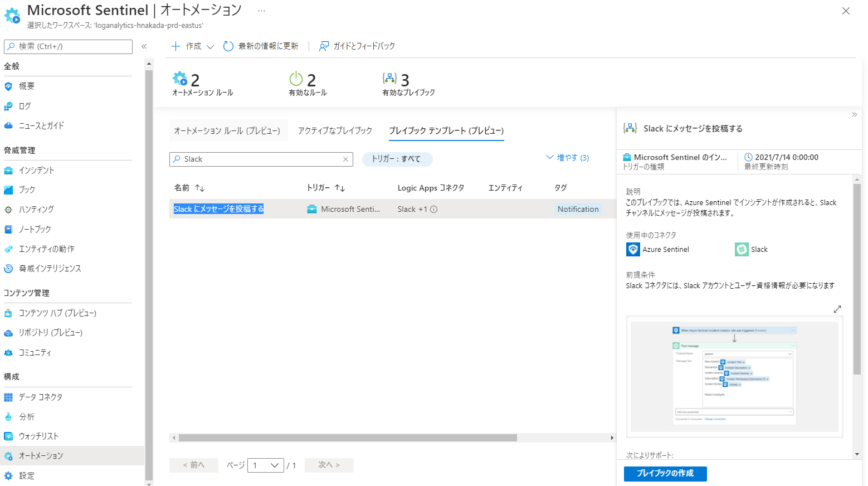Switch to オートメーション ルール (プレビュー) tab

(x=227, y=131)
